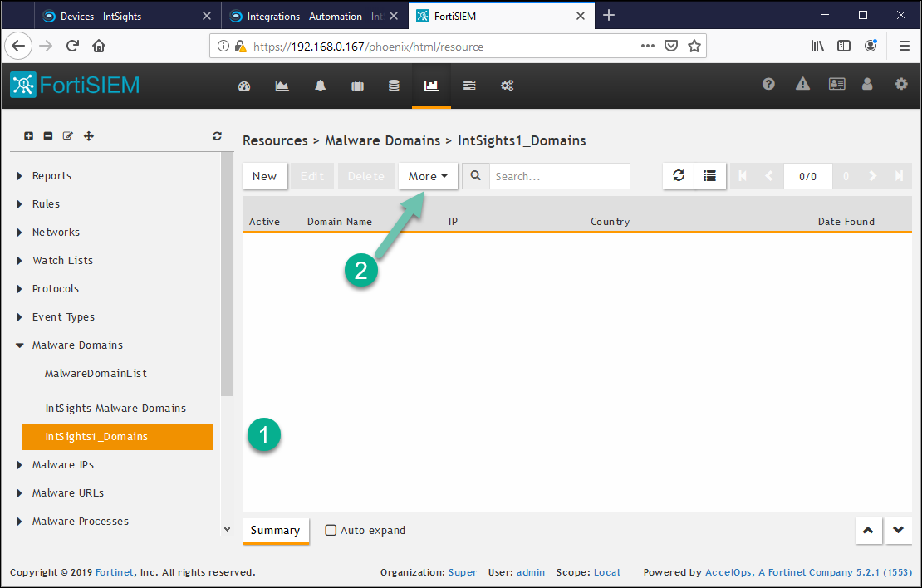This screenshot has width=922, height=588.
Task: Open the CMDB database icon
Action: click(x=395, y=86)
